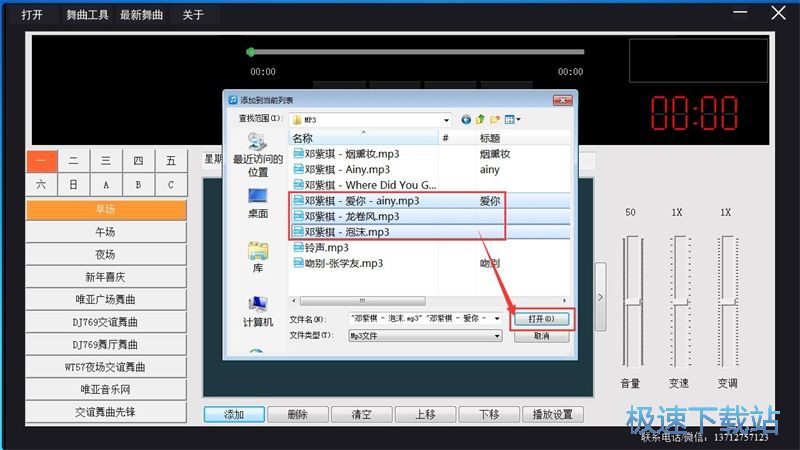Click the file list scrollbar's right arrow
The image size is (800, 450).
pos(564,301)
